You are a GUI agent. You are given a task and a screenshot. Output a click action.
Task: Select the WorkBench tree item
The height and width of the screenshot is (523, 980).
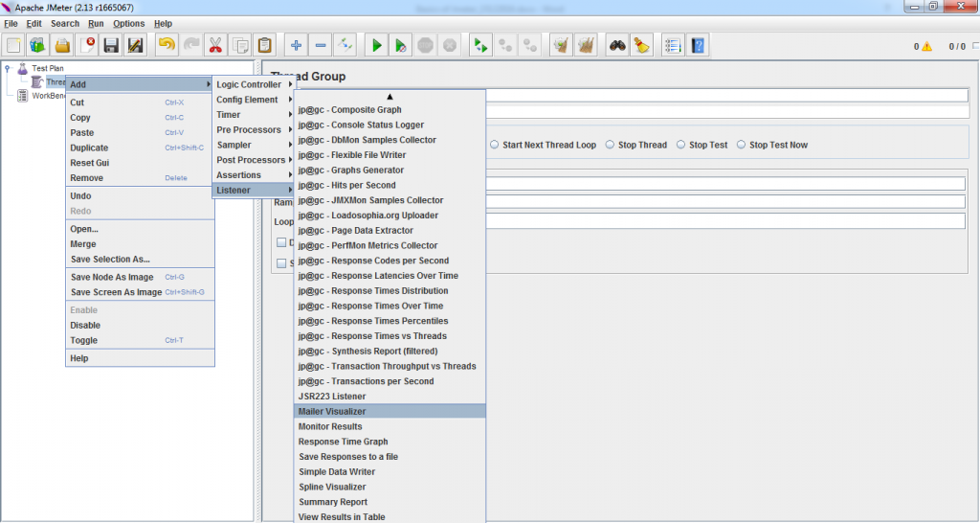pos(41,96)
